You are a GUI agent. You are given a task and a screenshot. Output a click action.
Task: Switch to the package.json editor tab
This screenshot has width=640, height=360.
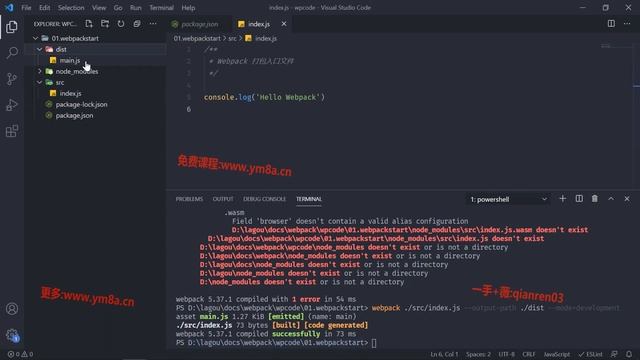(x=200, y=24)
